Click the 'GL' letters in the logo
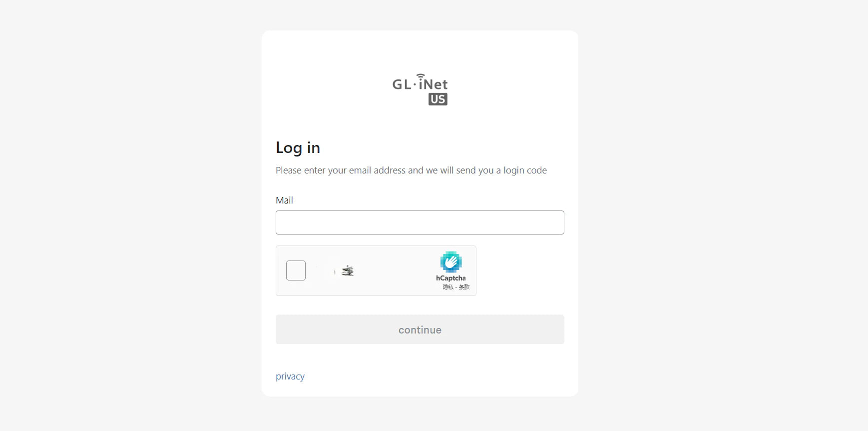Image resolution: width=868 pixels, height=431 pixels. [x=402, y=84]
